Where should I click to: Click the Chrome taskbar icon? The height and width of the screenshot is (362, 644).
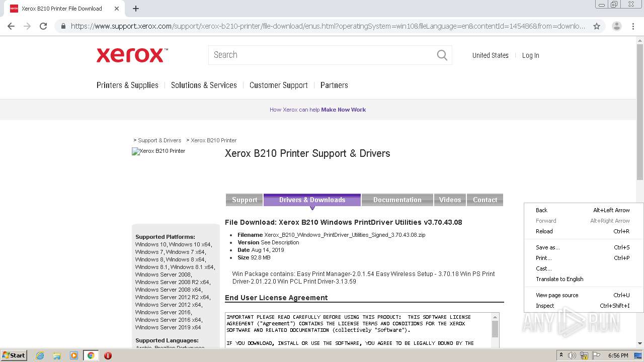point(91,355)
